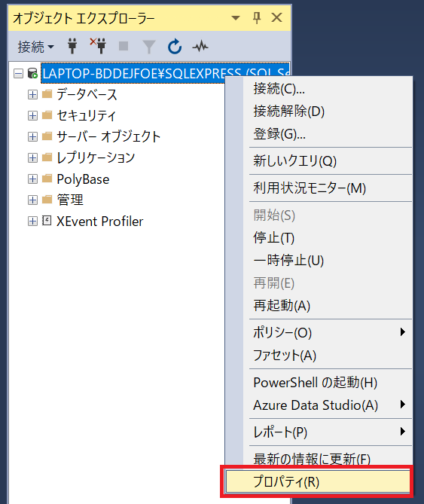Select the XEvent Profiler node icon

point(47,221)
